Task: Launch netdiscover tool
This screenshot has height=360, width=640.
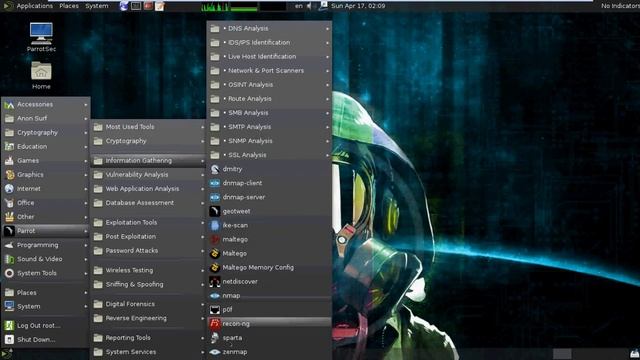Action: [x=269, y=282]
